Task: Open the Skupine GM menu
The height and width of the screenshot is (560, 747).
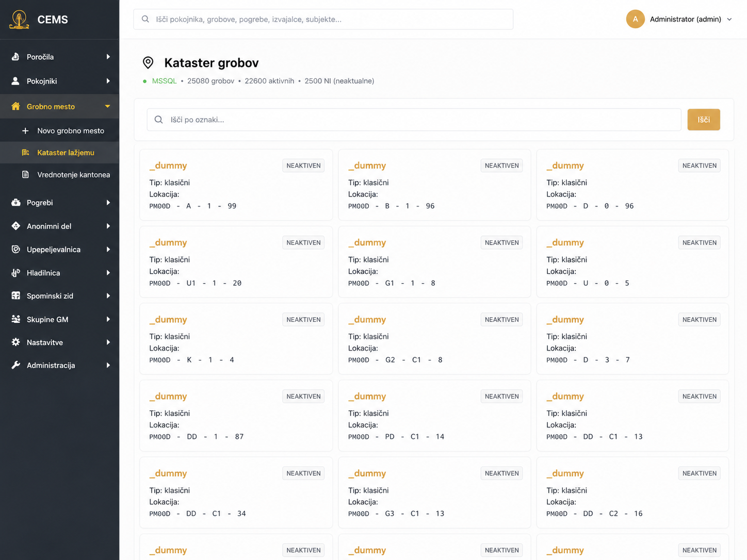Action: tap(60, 319)
